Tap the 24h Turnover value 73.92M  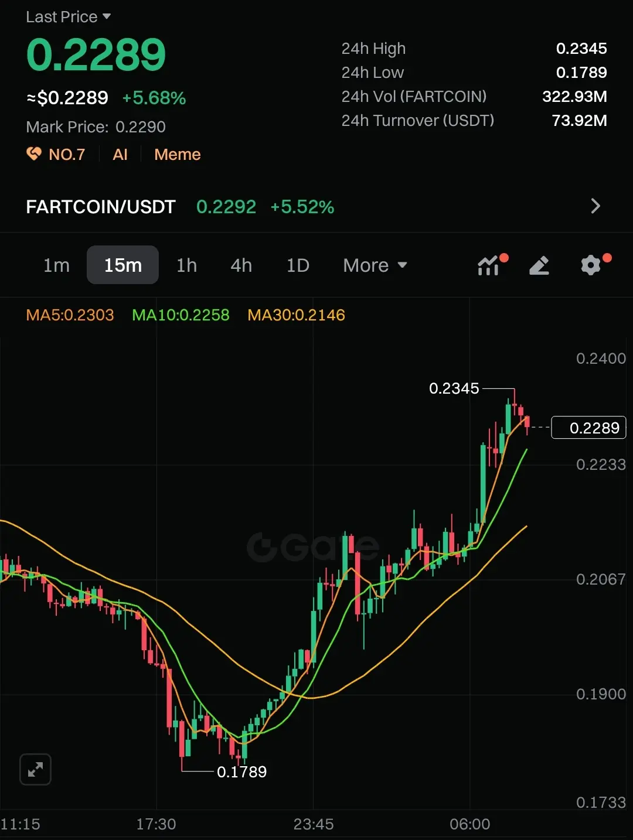coord(580,121)
